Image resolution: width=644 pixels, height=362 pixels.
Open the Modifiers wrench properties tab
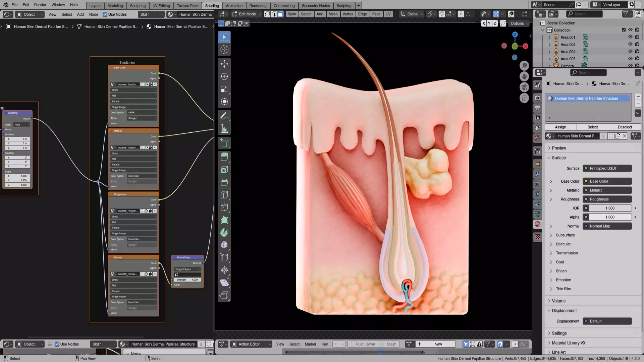pos(538,174)
